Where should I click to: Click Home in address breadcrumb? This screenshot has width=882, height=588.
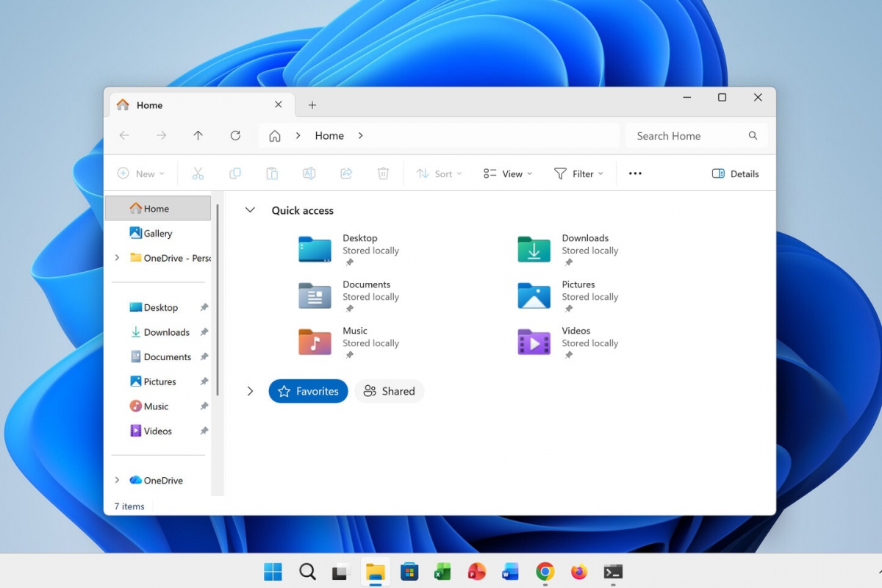(329, 136)
